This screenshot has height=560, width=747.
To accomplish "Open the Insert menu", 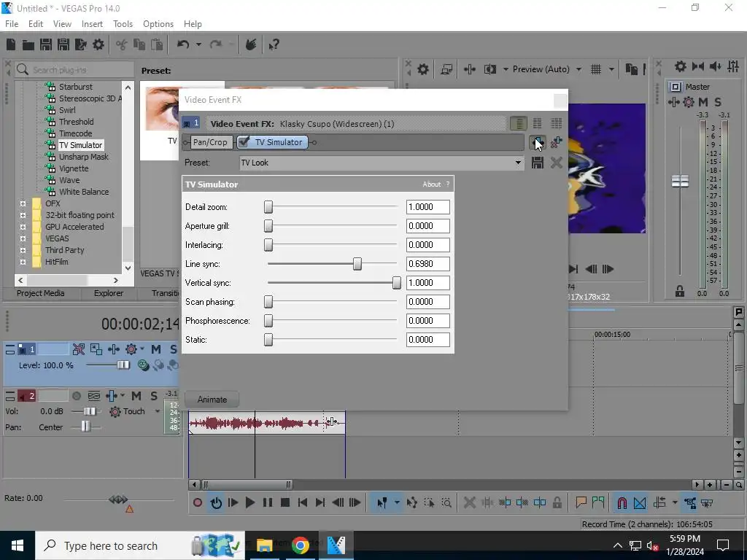I will pyautogui.click(x=92, y=24).
